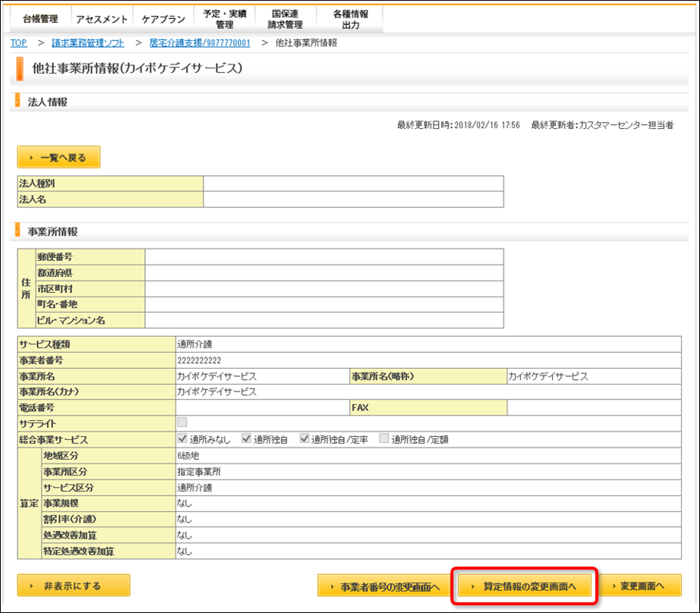Click the 市区町村 label cell
This screenshot has height=613, width=700.
[90, 288]
